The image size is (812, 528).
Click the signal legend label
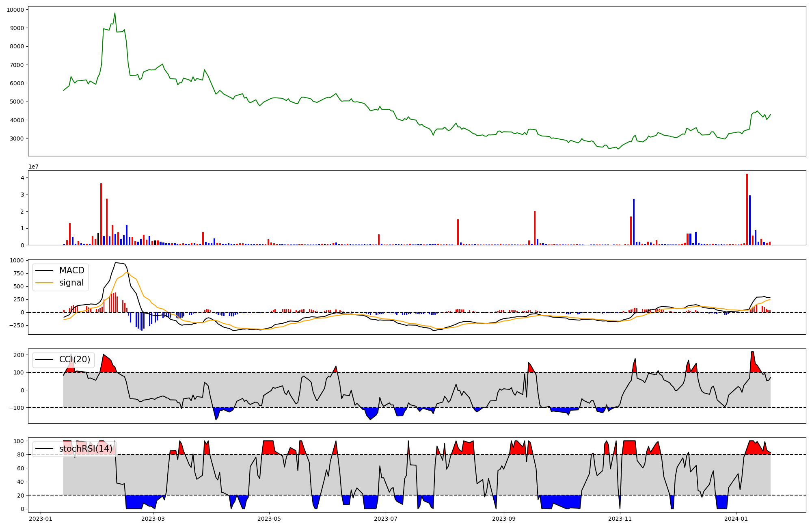(71, 283)
